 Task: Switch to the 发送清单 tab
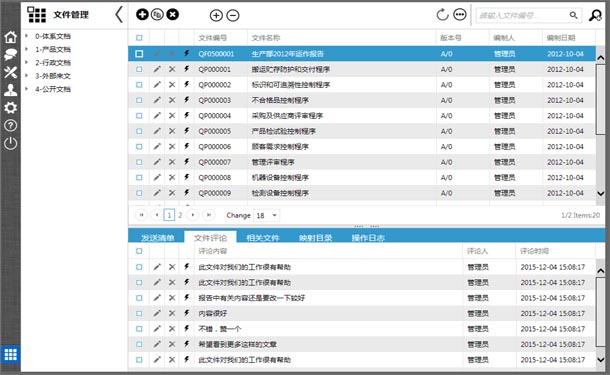click(158, 238)
